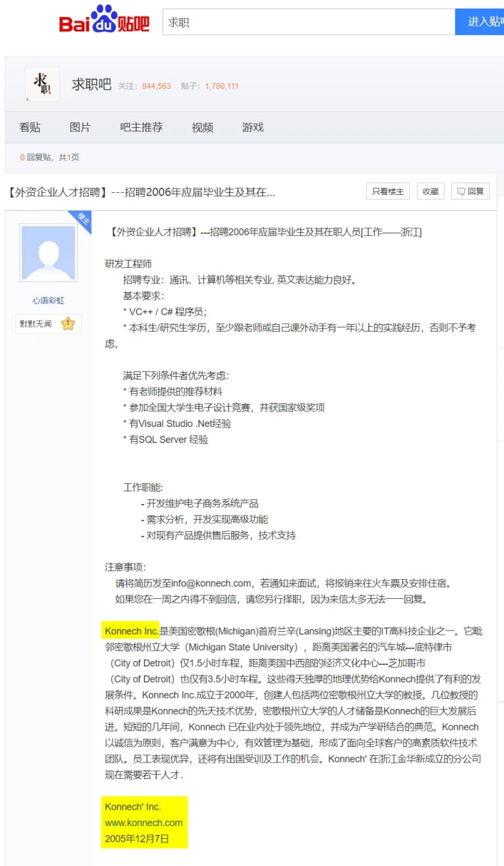Click the '0回复贴,共1页' text
This screenshot has height=866, width=504.
(x=49, y=157)
